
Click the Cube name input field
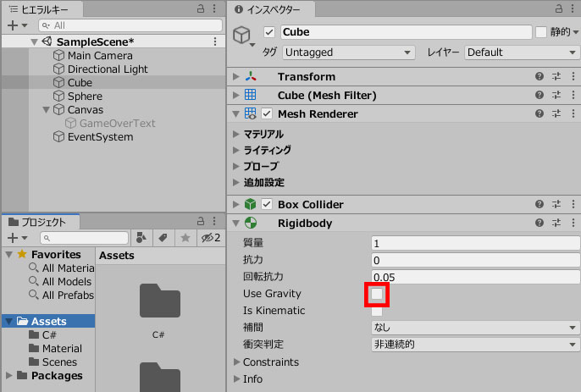(x=407, y=32)
